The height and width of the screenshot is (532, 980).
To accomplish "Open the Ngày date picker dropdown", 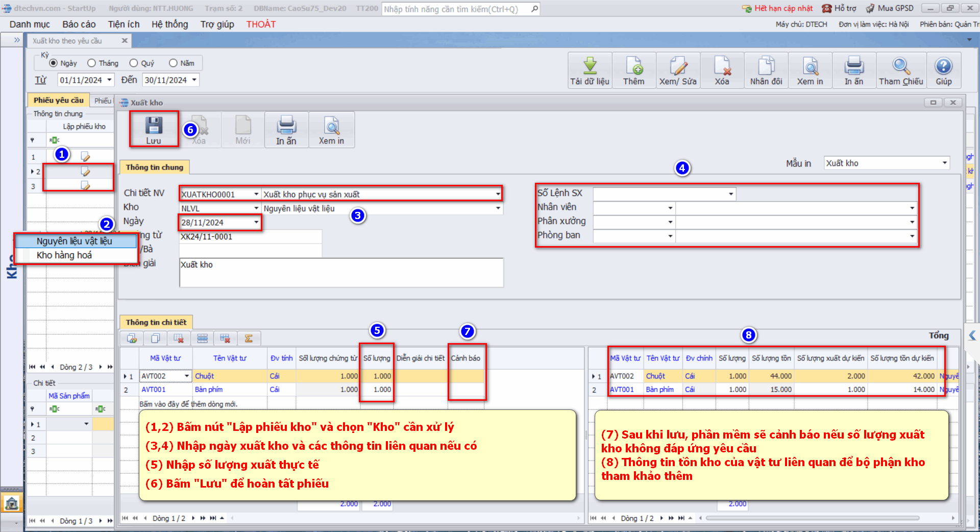I will click(256, 223).
